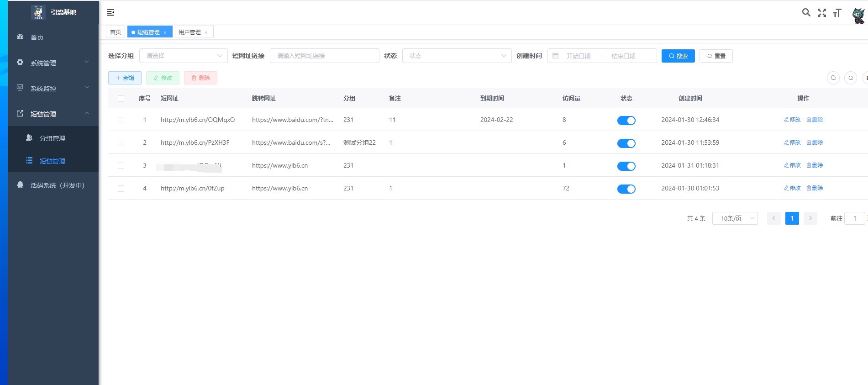This screenshot has height=385, width=868.
Task: Expand the 系统管理 sidebar menu
Action: 53,63
